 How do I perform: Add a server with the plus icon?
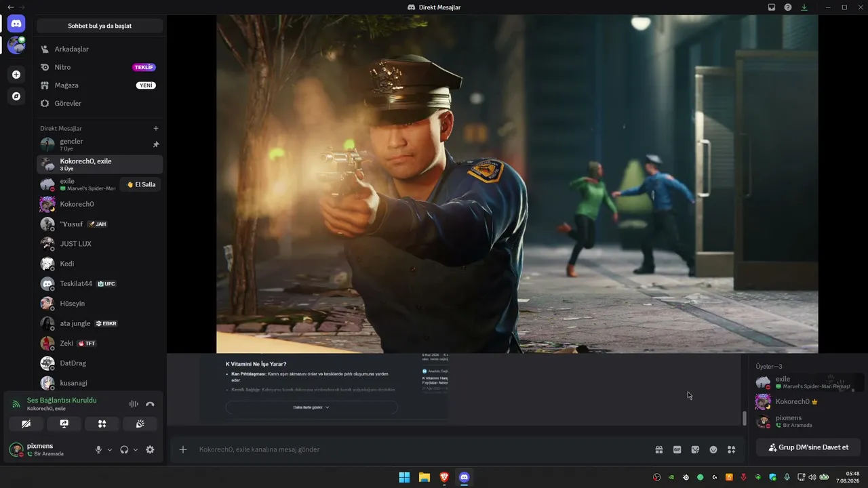(x=16, y=75)
